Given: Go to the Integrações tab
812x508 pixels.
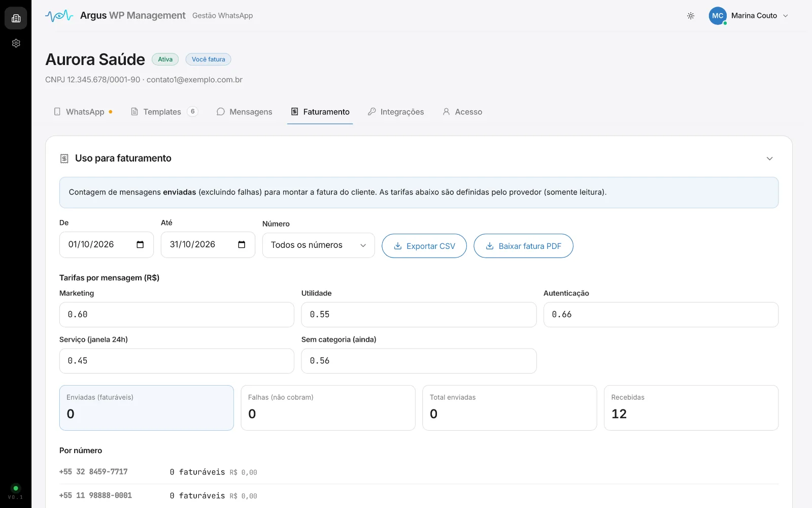Looking at the screenshot, I should (x=396, y=112).
